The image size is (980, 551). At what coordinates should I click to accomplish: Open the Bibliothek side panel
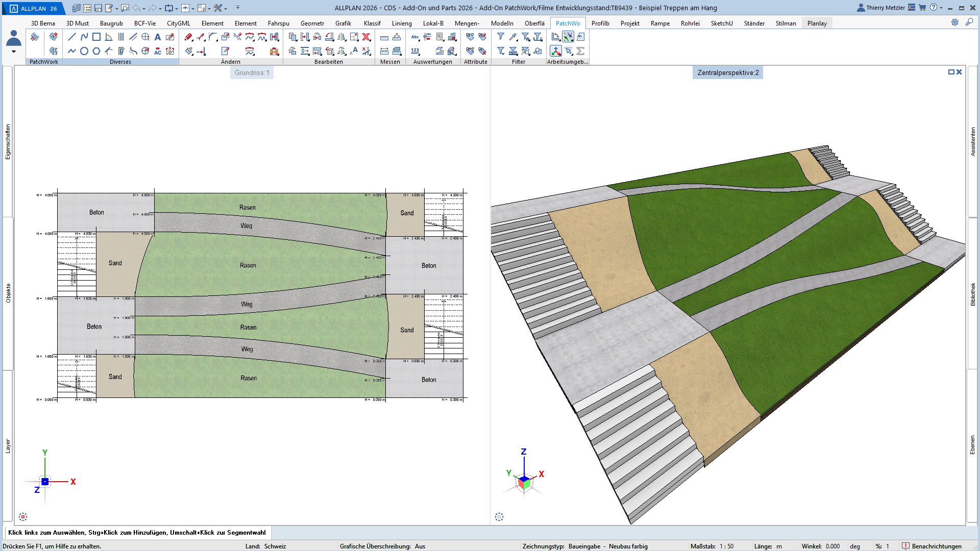click(973, 294)
